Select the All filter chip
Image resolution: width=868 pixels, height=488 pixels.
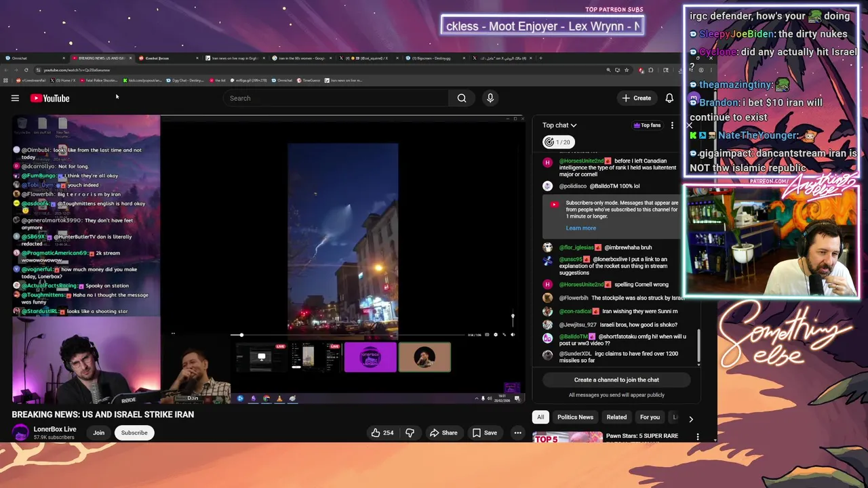point(540,417)
